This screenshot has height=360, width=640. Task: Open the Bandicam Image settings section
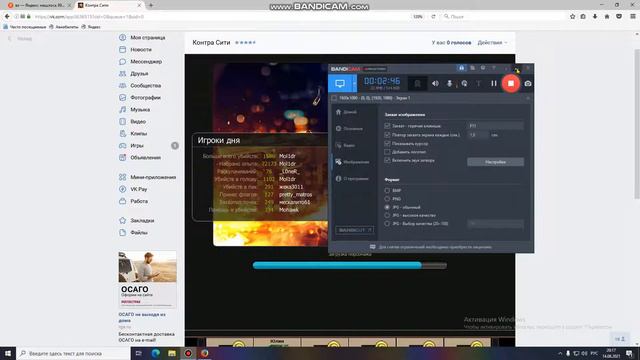(x=353, y=162)
